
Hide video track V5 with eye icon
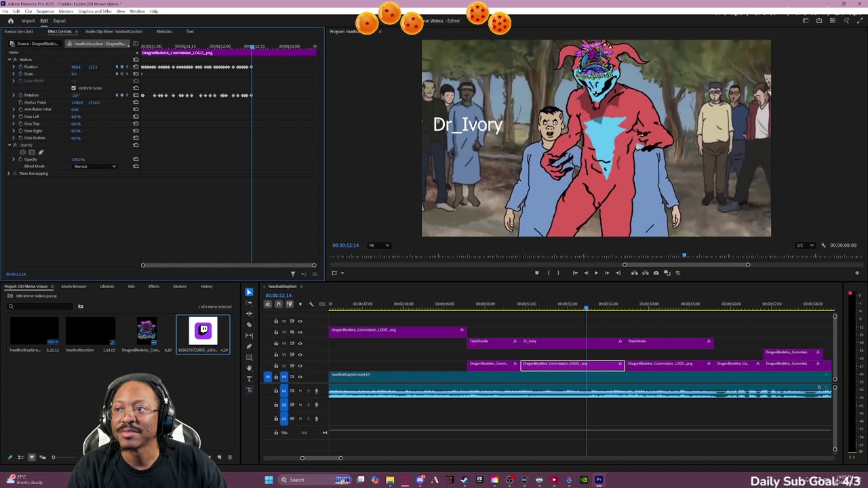[300, 332]
